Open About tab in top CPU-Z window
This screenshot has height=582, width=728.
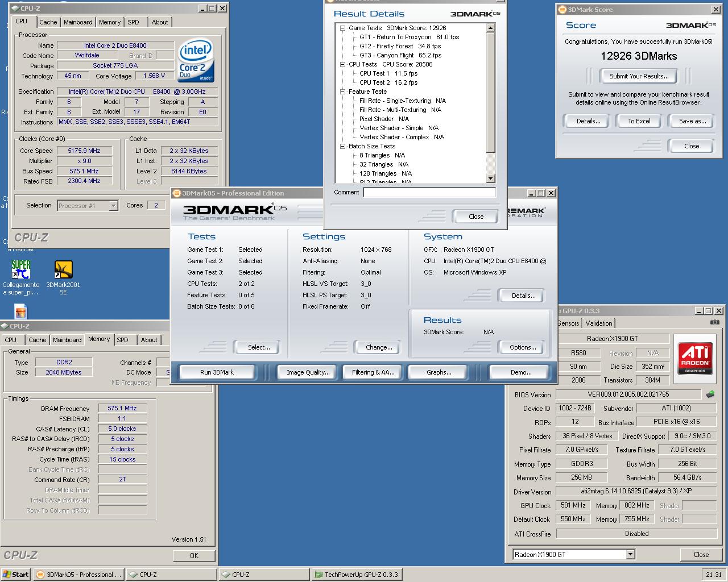tap(160, 22)
